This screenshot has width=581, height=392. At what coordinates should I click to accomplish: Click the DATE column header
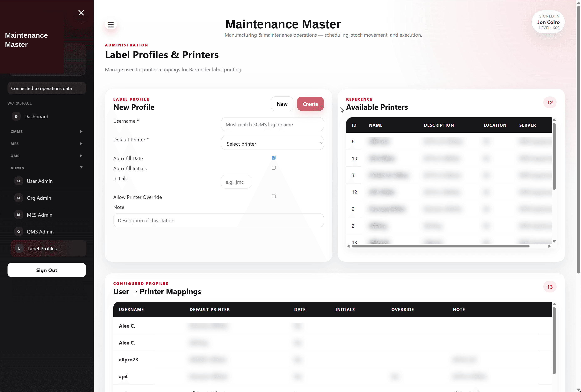[300, 310]
